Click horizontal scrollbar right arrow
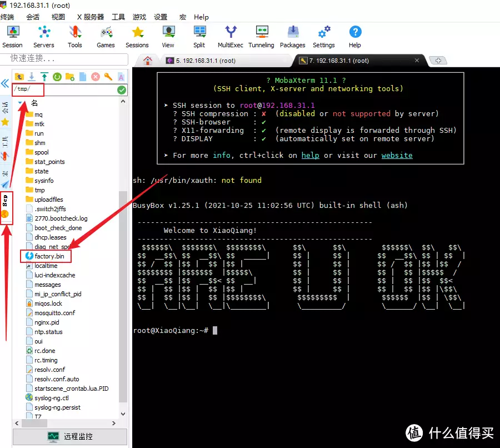500x448 pixels. tap(114, 423)
